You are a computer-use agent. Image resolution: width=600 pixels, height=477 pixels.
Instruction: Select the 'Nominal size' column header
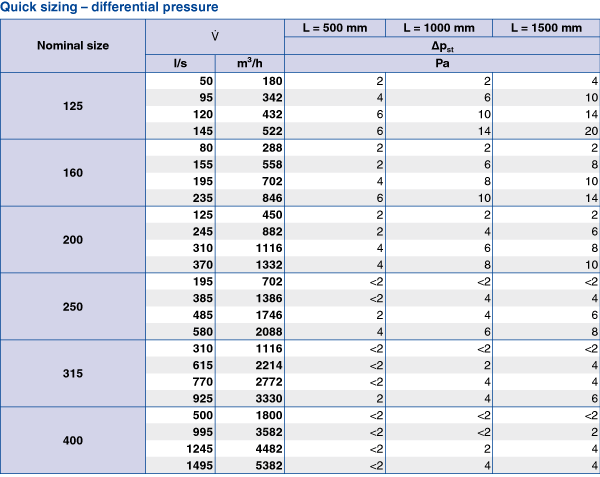tap(73, 46)
